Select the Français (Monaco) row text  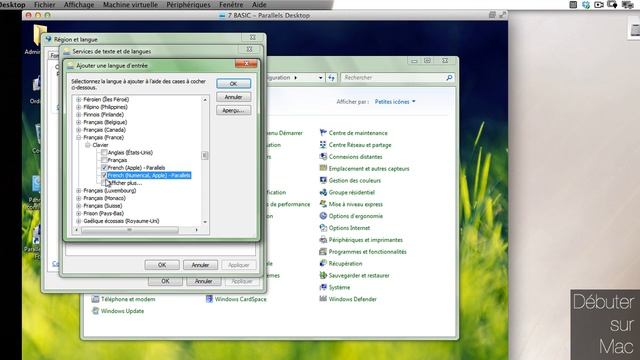[x=104, y=198]
